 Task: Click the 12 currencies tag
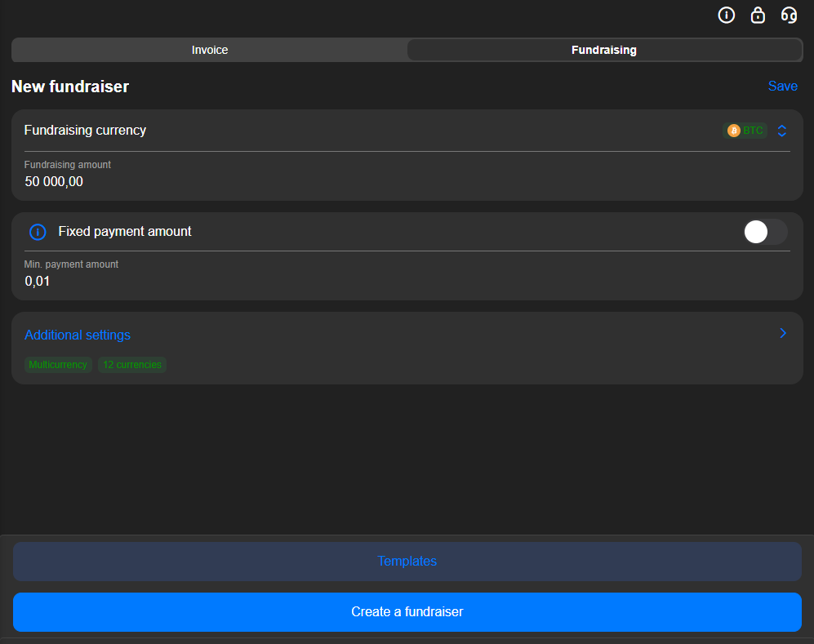click(x=132, y=365)
